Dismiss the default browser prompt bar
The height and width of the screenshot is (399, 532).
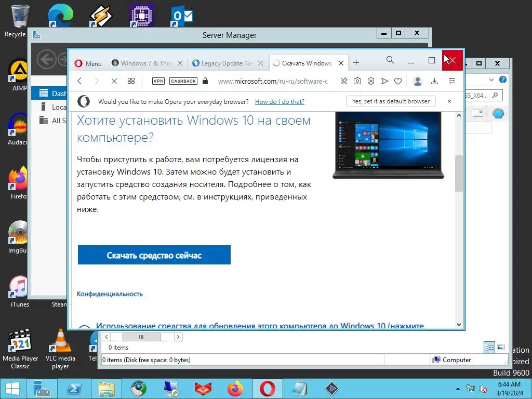coord(449,101)
